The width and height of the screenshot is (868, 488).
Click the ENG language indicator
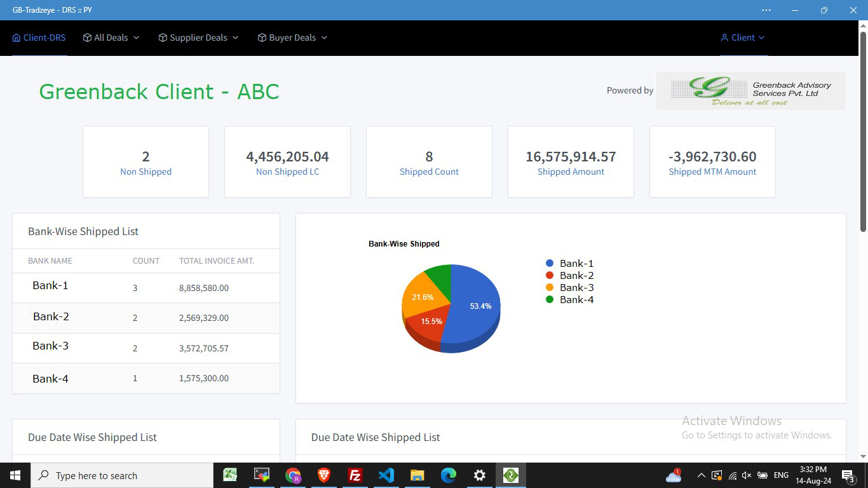point(781,475)
